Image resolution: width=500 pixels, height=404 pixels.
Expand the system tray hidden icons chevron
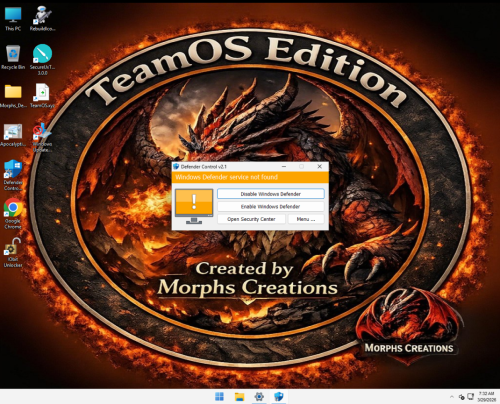452,397
